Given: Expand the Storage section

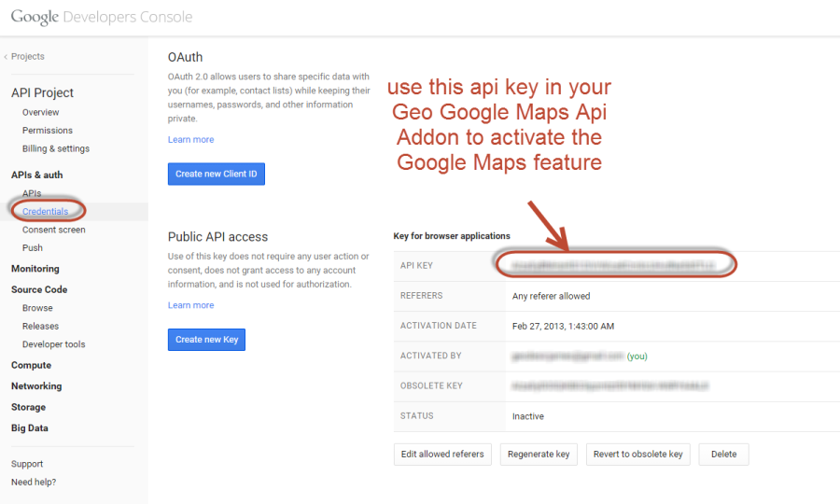Looking at the screenshot, I should pyautogui.click(x=28, y=407).
